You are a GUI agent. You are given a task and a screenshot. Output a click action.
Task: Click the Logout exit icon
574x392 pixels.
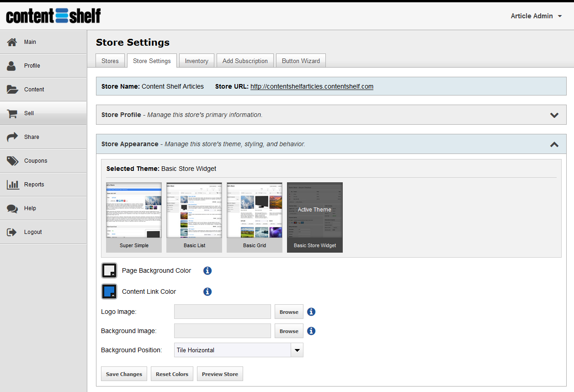point(12,232)
